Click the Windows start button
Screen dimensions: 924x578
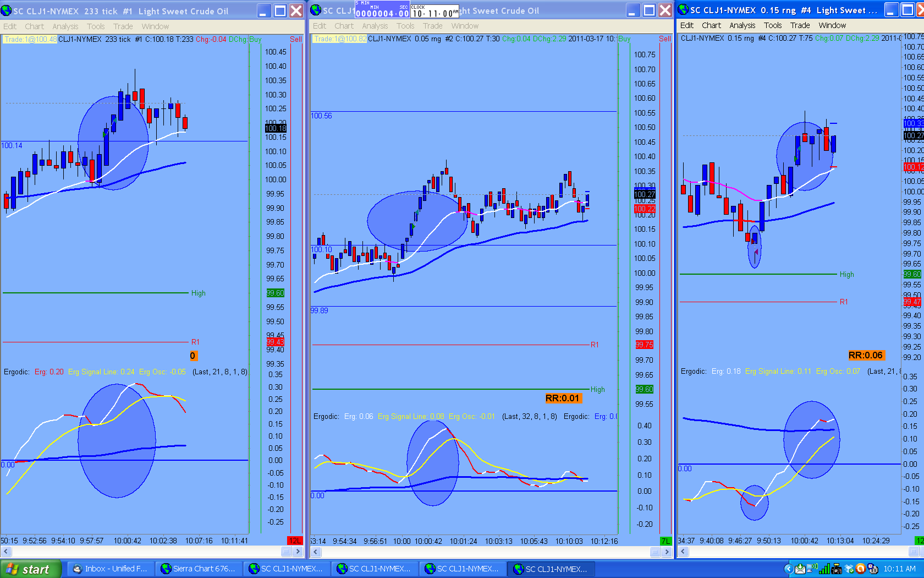pos(30,569)
